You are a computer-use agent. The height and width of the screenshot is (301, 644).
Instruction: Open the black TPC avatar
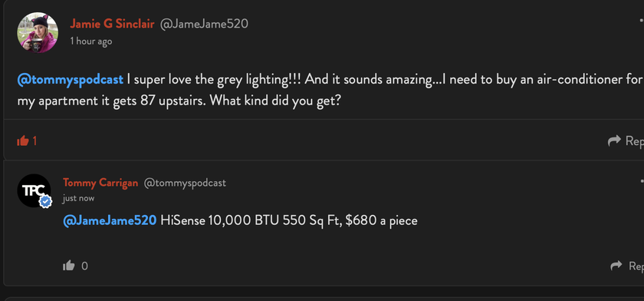tap(34, 190)
